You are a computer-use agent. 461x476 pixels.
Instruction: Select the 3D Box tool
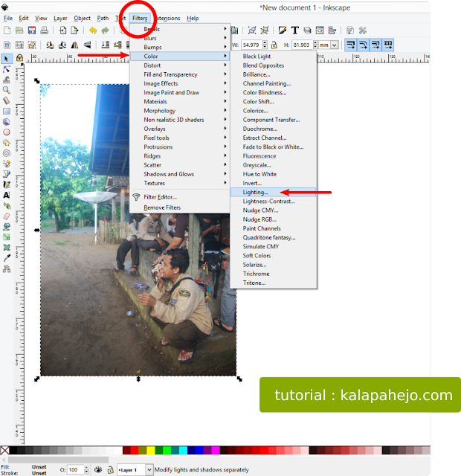click(x=7, y=122)
